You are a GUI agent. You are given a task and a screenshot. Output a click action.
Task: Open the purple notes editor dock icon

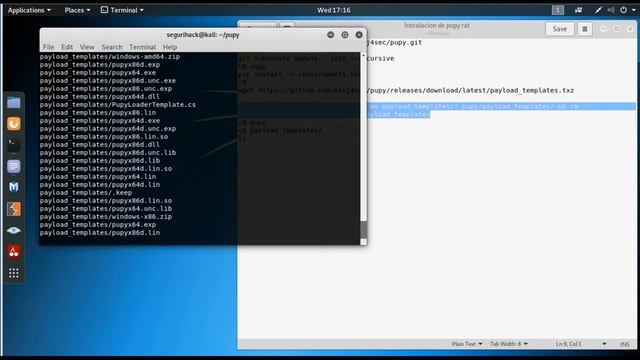pos(13,167)
